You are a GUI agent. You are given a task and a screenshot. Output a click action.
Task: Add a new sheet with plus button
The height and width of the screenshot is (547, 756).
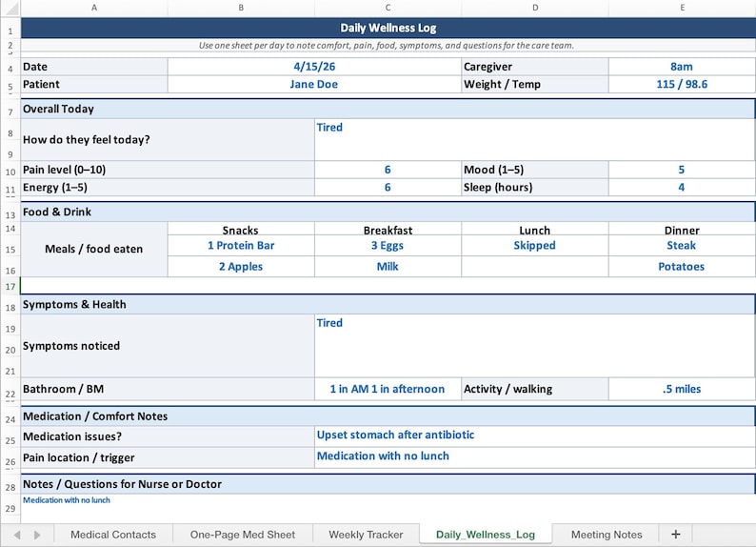click(675, 534)
